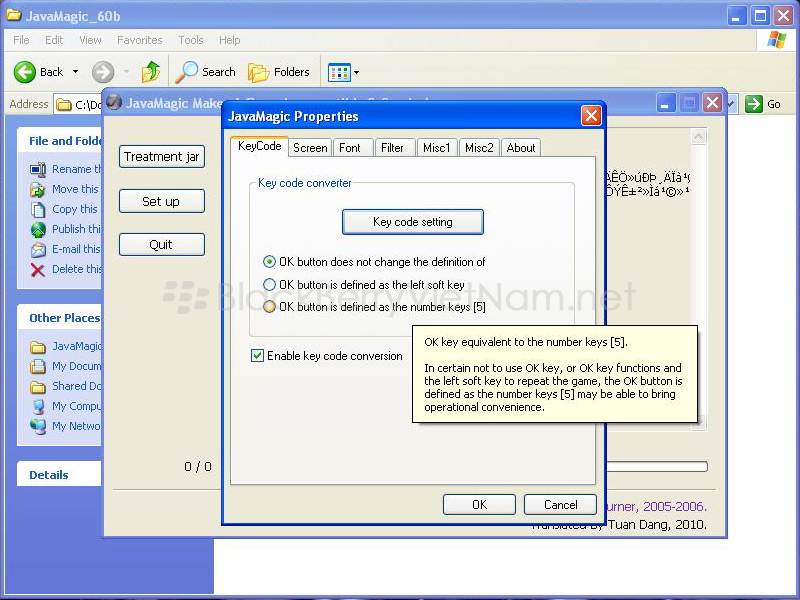Select OK button as number keys [5]
Viewport: 800px width, 600px height.
[269, 307]
